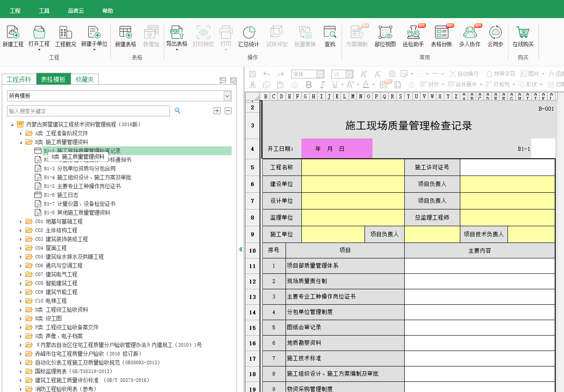This screenshot has height=392, width=564.
Task: Expand the A类 工程准备阶段文件 folder
Action: [x=21, y=133]
